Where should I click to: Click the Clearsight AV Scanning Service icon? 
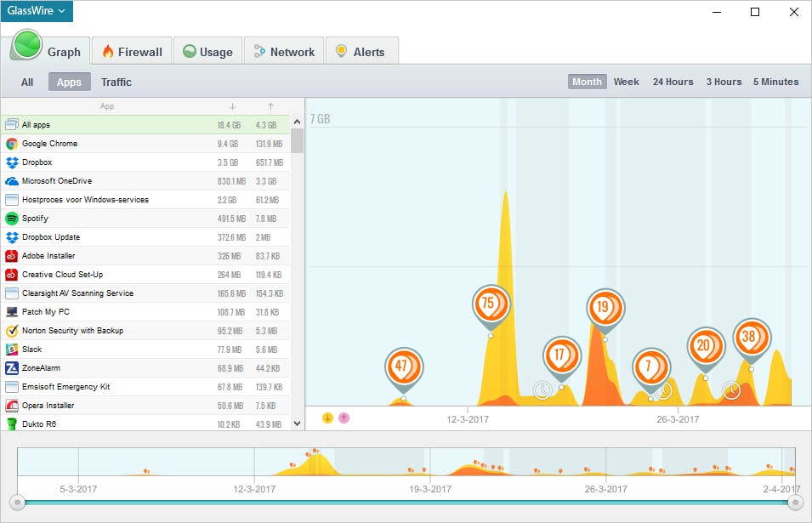click(12, 293)
